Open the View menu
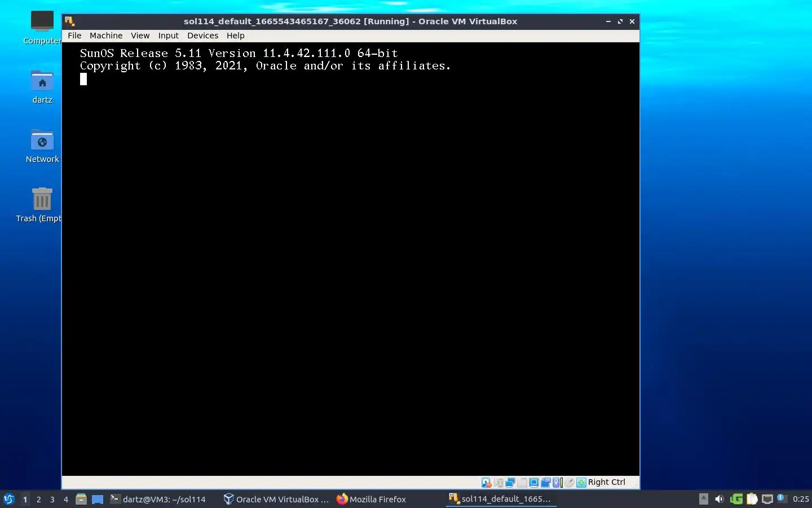 [140, 36]
